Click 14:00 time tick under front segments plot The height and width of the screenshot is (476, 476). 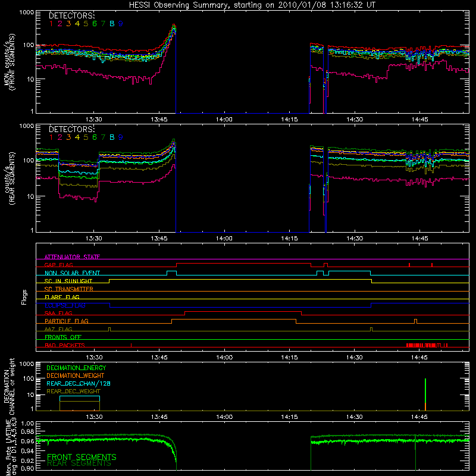pyautogui.click(x=224, y=120)
